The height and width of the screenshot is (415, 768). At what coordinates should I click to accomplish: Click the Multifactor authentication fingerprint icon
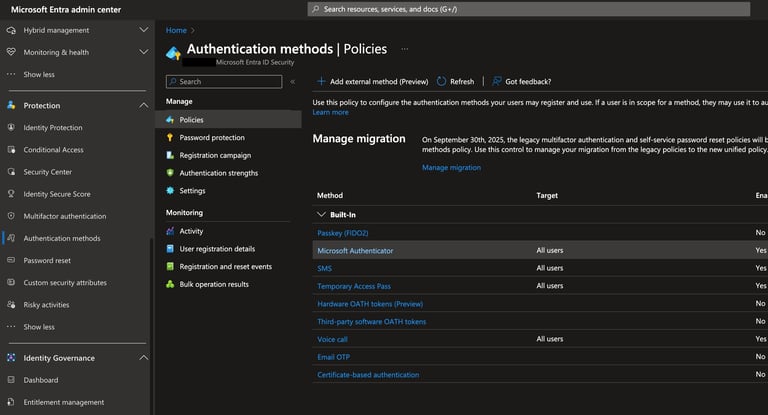(x=11, y=216)
